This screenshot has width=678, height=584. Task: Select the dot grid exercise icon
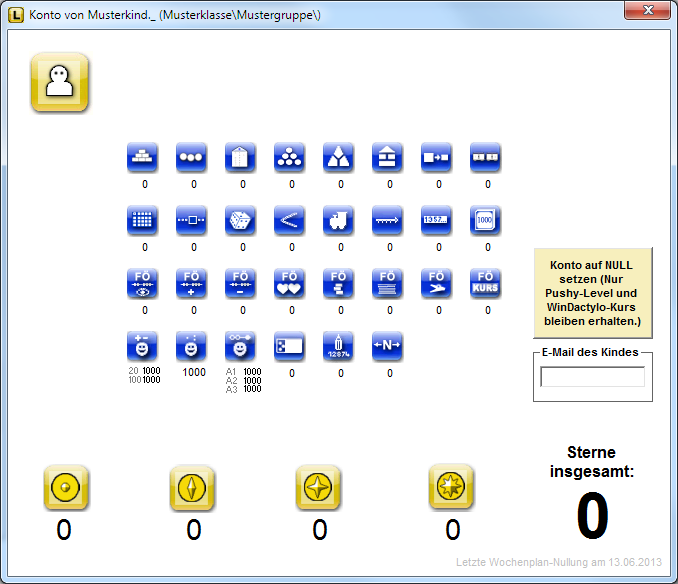[143, 221]
